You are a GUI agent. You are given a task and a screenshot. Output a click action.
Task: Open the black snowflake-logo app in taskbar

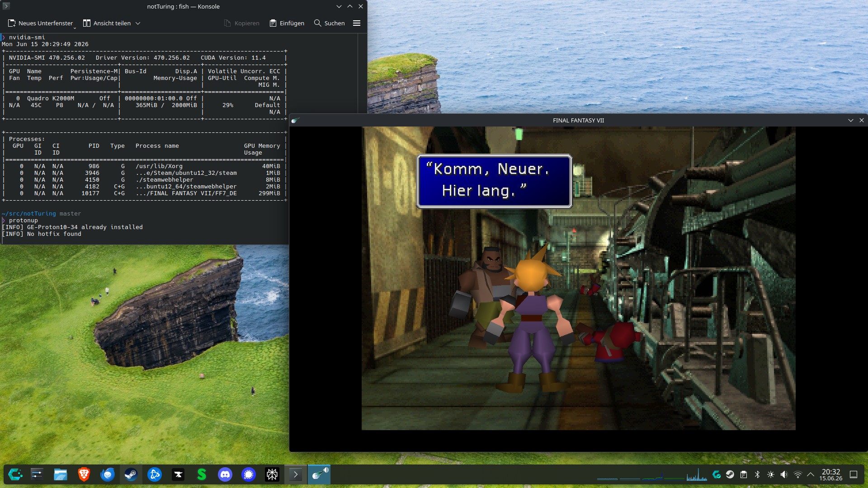272,474
